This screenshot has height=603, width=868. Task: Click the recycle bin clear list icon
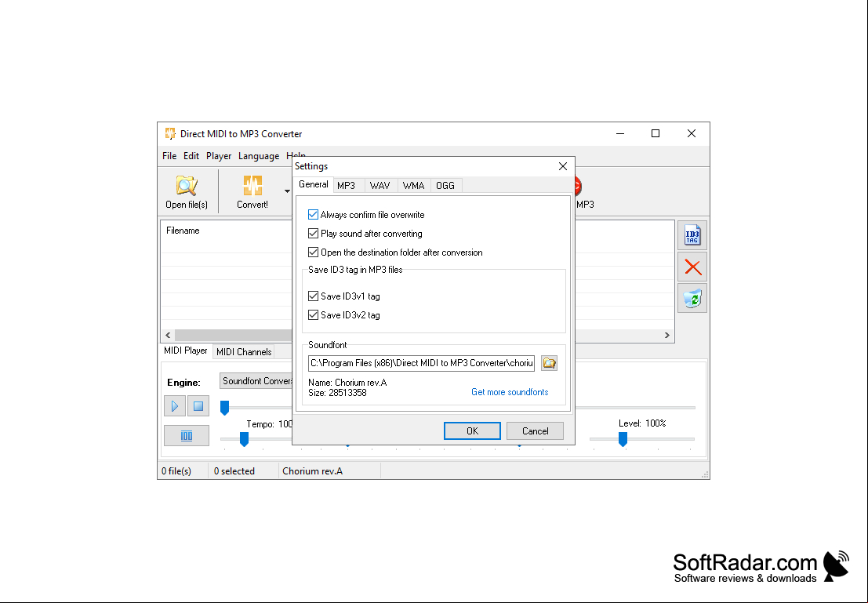point(692,299)
